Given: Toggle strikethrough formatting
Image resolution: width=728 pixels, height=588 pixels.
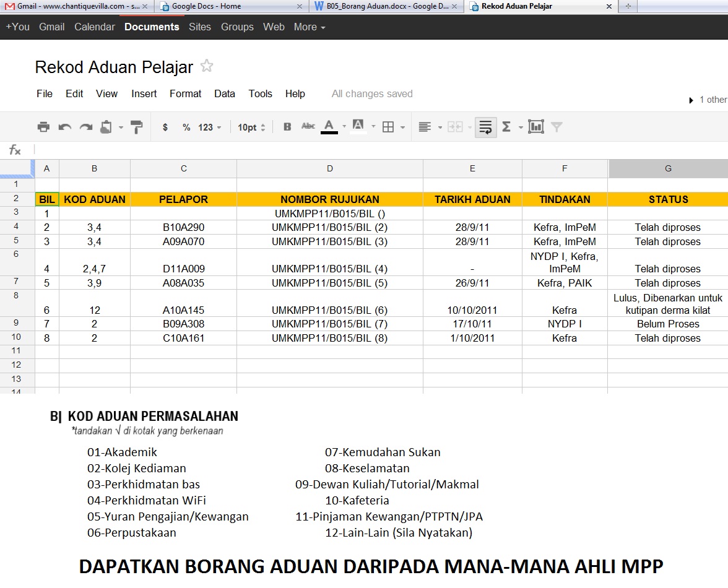Looking at the screenshot, I should [308, 126].
